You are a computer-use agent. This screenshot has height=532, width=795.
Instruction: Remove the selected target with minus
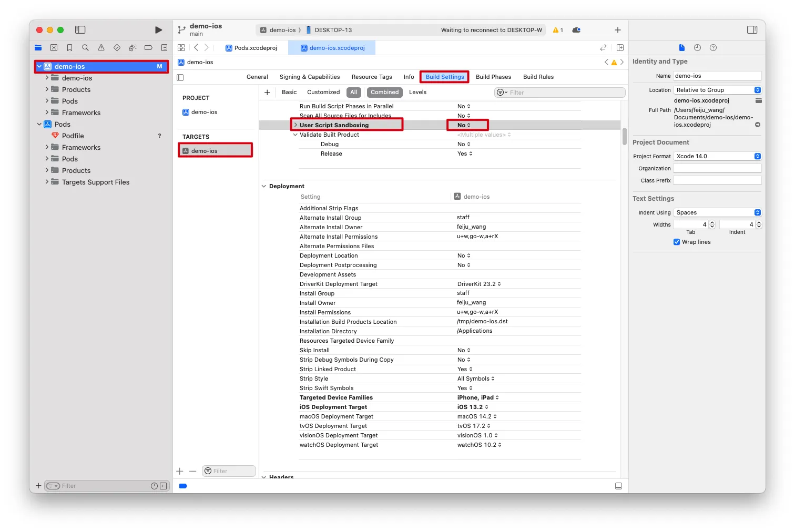(193, 471)
